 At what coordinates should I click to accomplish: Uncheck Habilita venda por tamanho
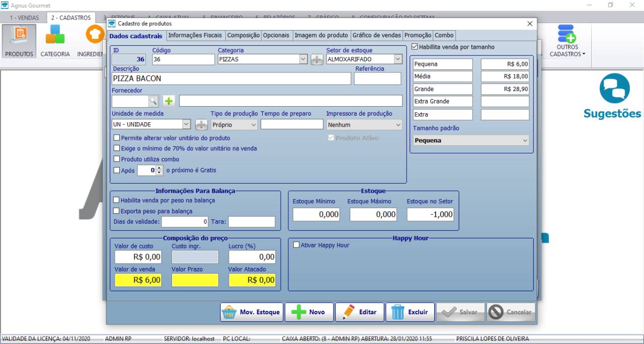415,47
